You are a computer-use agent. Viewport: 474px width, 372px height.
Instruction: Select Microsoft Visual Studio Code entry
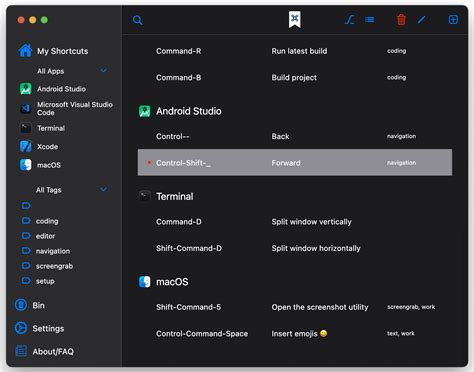point(75,108)
